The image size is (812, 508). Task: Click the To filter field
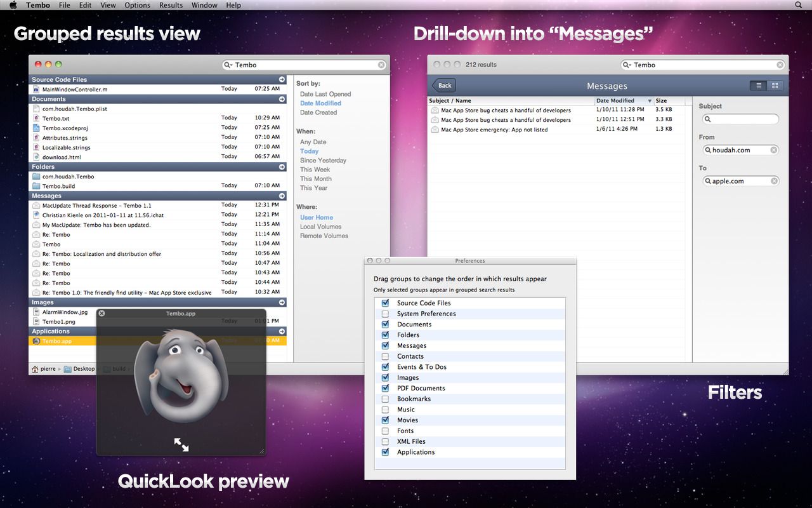[x=741, y=181]
